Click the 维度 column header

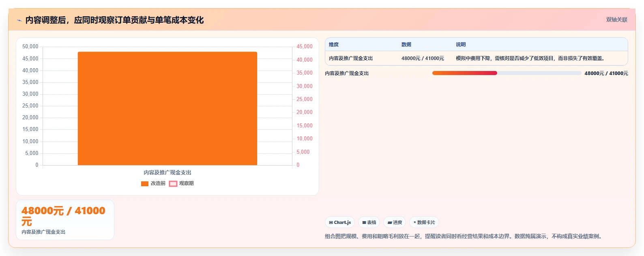[334, 45]
